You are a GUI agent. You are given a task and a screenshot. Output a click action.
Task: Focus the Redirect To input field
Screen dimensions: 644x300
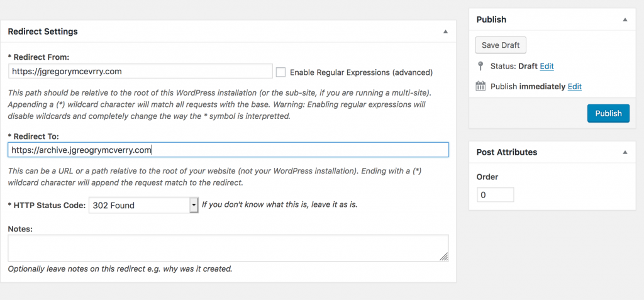(228, 150)
